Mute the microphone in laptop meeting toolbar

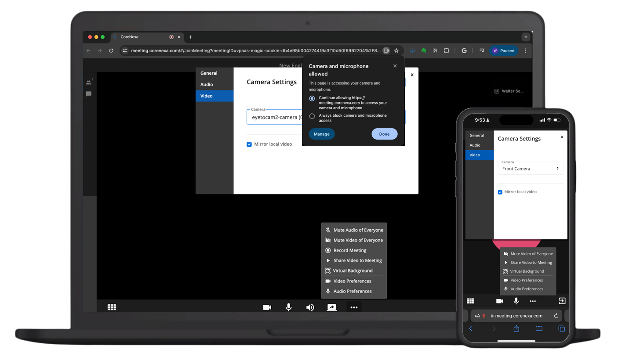(288, 307)
